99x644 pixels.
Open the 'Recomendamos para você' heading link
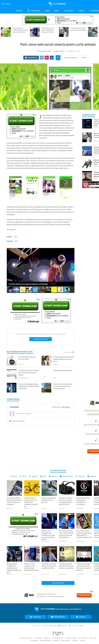click(20, 352)
